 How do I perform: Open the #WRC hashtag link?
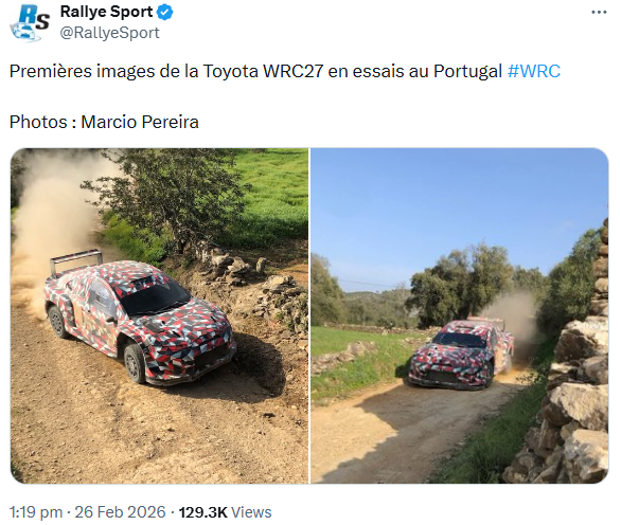click(x=534, y=72)
